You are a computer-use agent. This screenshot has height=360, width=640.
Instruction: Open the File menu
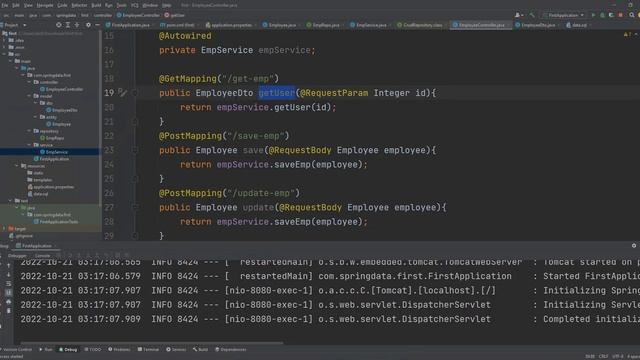tap(4, 5)
